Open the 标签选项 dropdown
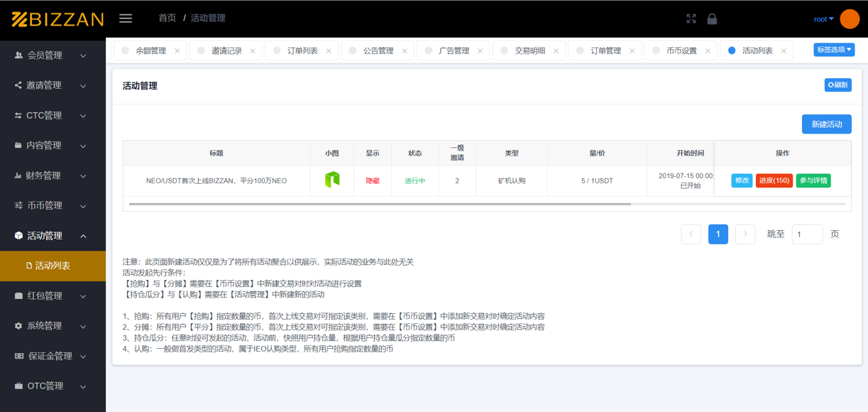This screenshot has width=868, height=412. (835, 50)
